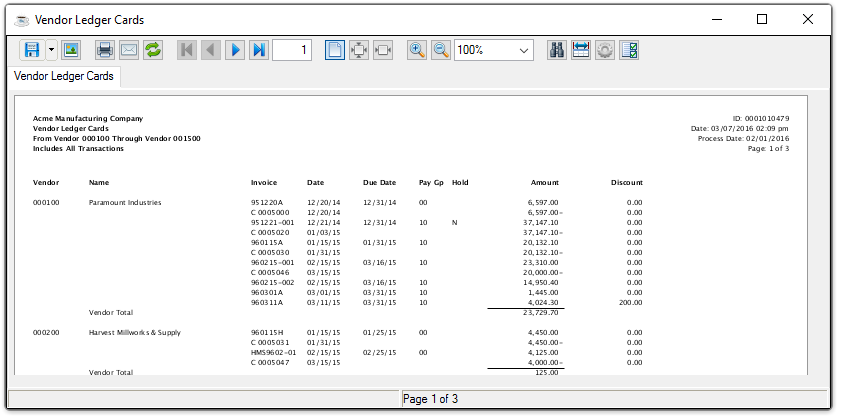The height and width of the screenshot is (419, 841).
Task: Go to the first page
Action: (x=187, y=50)
